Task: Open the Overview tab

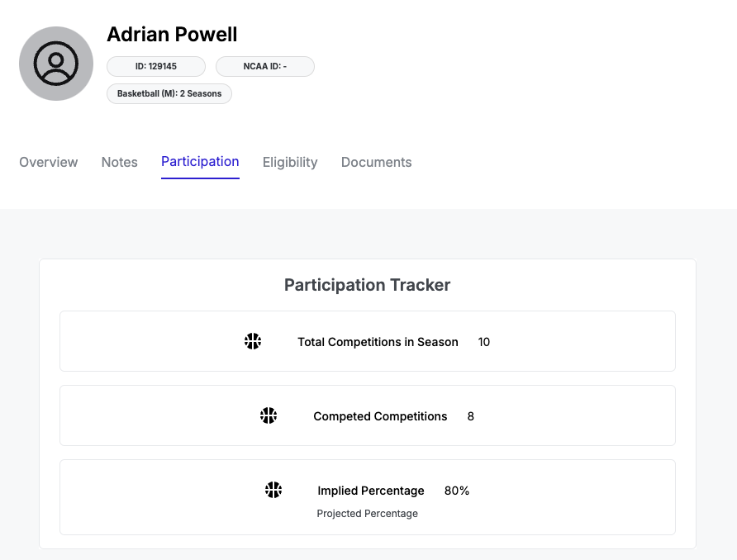Action: click(49, 162)
